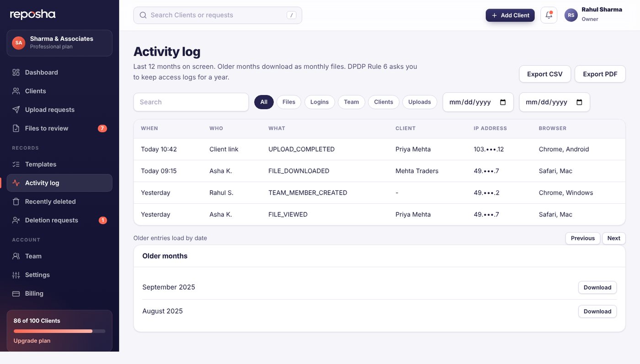
Task: Click the Upload requests paper-plane icon
Action: [x=16, y=110]
